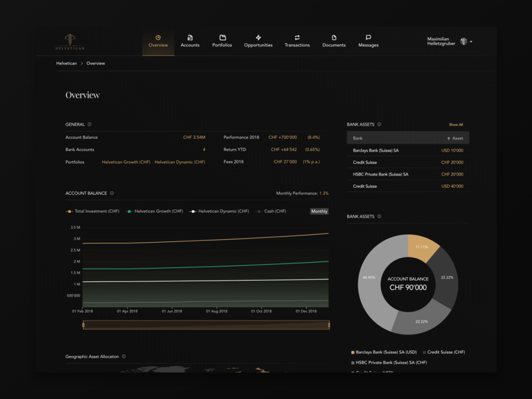Toggle HSBC Private Bank (Suisse) SA (CHF) legend
Screen dimensions: 532x399
click(x=389, y=362)
